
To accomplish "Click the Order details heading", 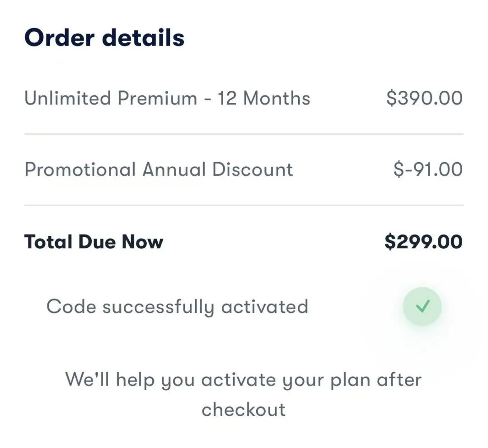I will click(x=104, y=37).
